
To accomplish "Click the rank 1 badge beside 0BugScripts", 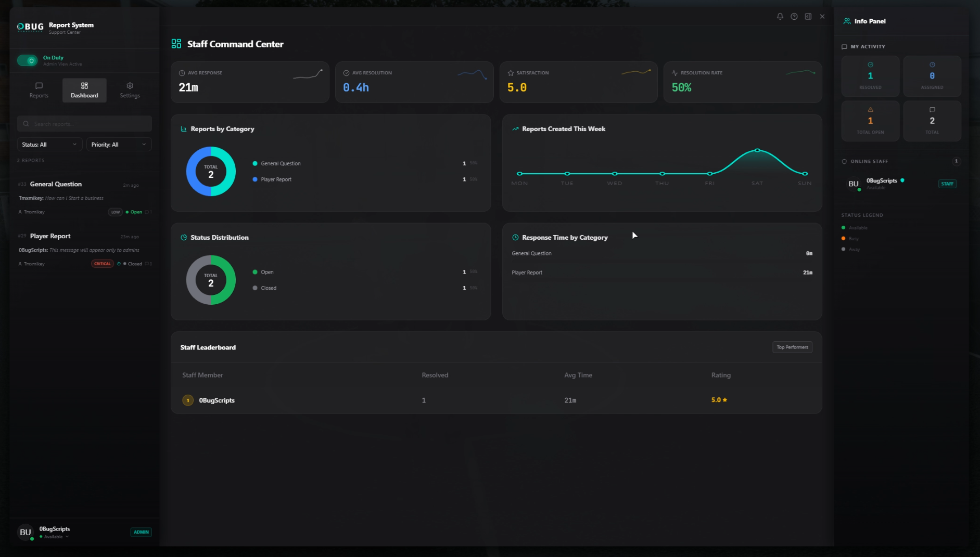I will 188,400.
